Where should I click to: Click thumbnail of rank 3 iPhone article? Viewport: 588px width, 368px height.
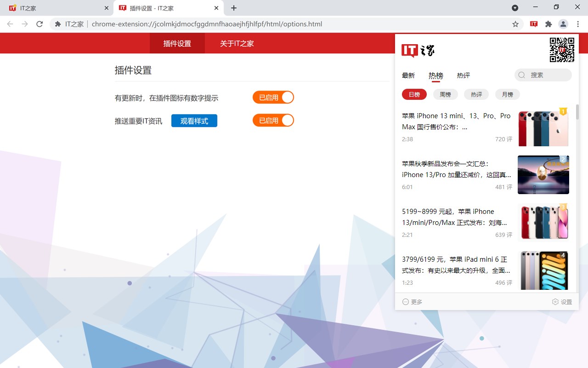[543, 223]
